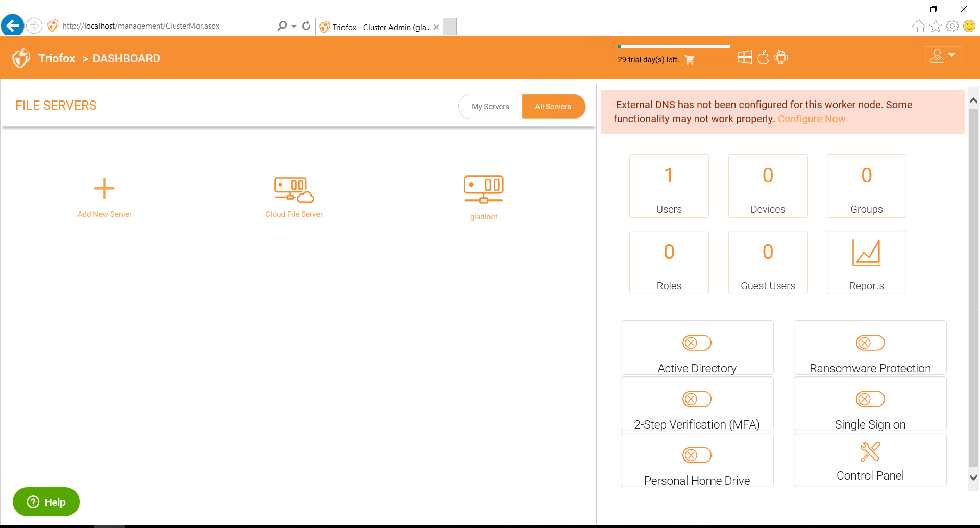980x528 pixels.
Task: Open the Devices count tile
Action: (768, 186)
